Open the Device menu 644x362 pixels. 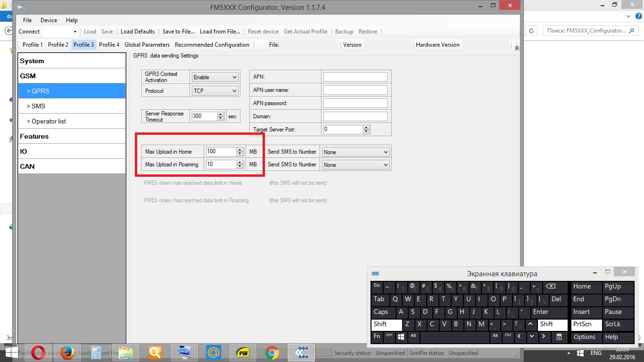click(x=49, y=20)
